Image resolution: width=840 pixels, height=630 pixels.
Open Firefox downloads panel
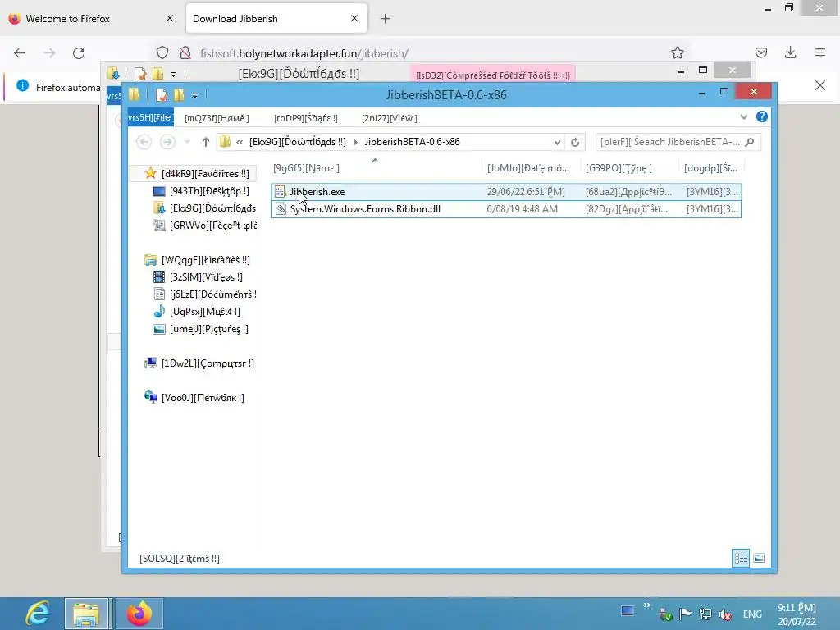pos(790,52)
